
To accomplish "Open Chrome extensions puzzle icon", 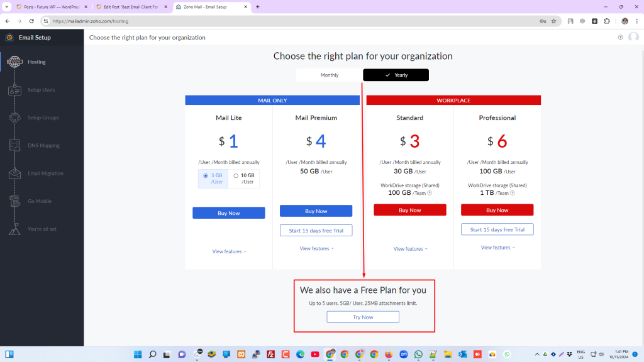I will pos(607,21).
